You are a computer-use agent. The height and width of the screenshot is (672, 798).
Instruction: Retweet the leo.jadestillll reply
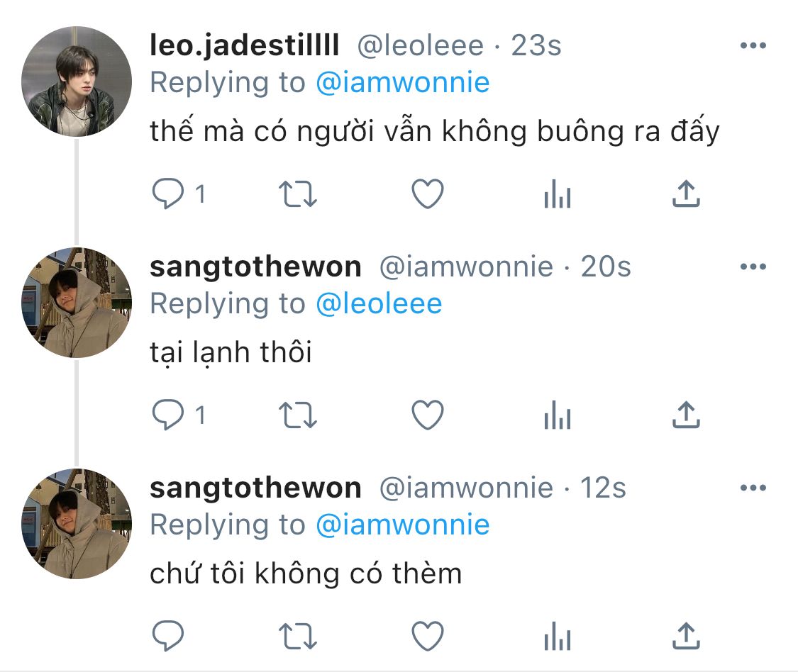tap(298, 194)
